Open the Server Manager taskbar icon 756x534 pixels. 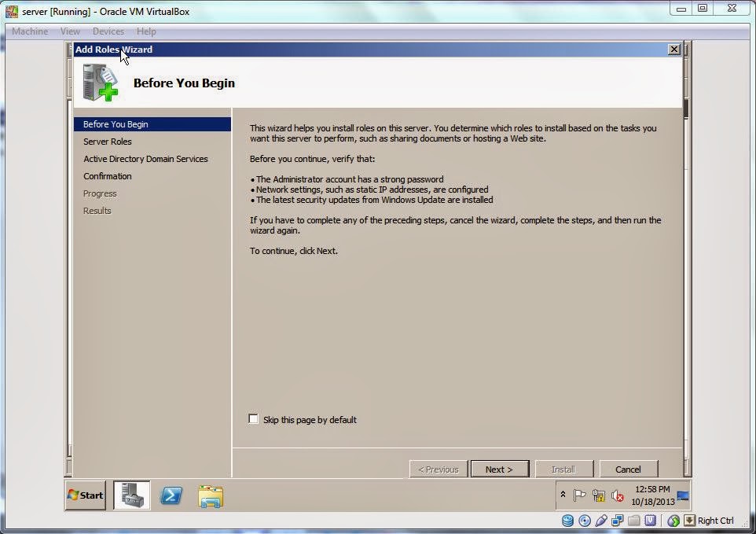tap(131, 495)
